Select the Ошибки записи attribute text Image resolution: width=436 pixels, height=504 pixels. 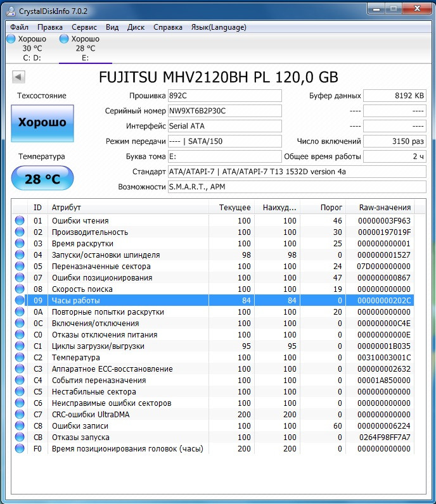[80, 426]
